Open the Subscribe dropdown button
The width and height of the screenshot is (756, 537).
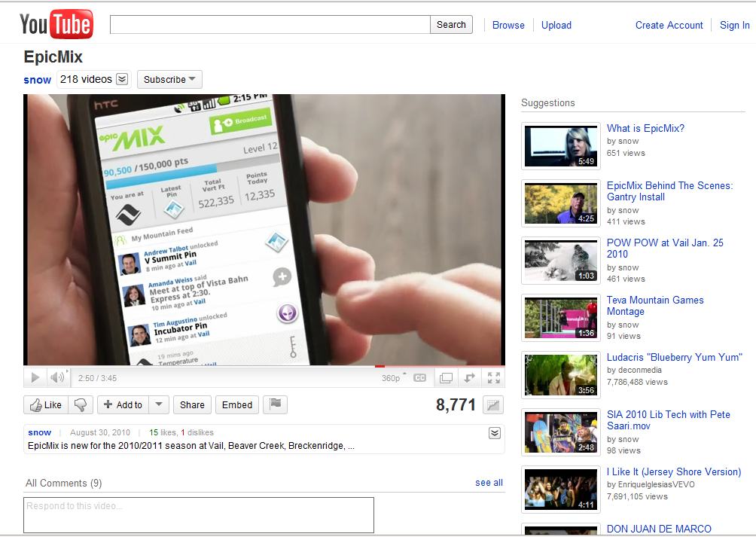[169, 80]
